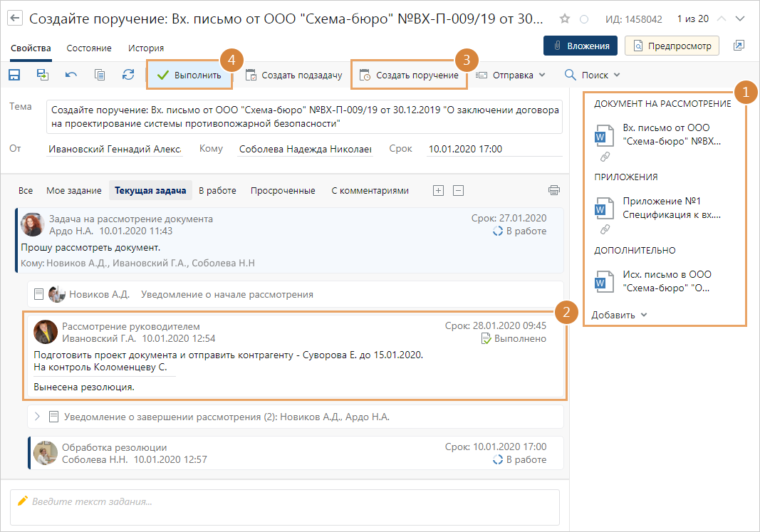Select the В работе filter tab
Screen dimensions: 760x532
tap(217, 190)
